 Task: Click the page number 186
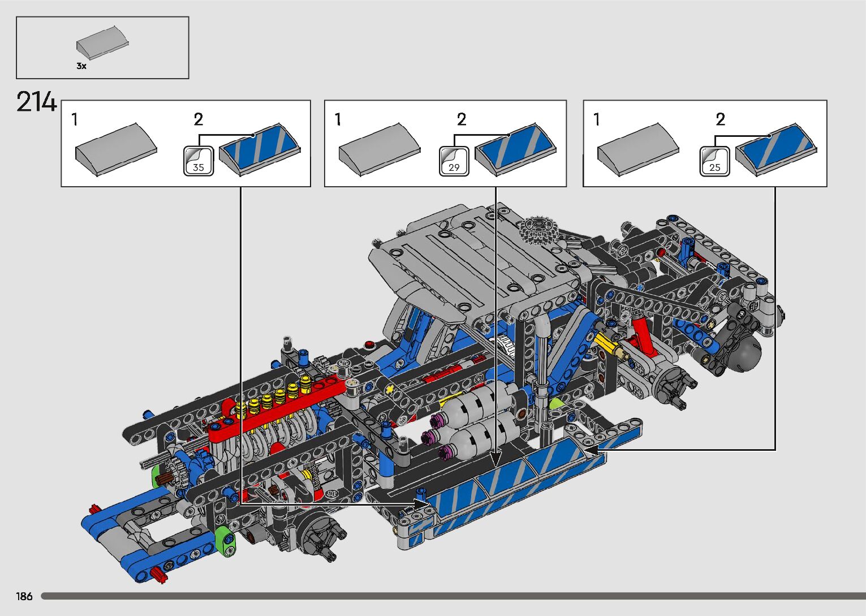pyautogui.click(x=24, y=596)
